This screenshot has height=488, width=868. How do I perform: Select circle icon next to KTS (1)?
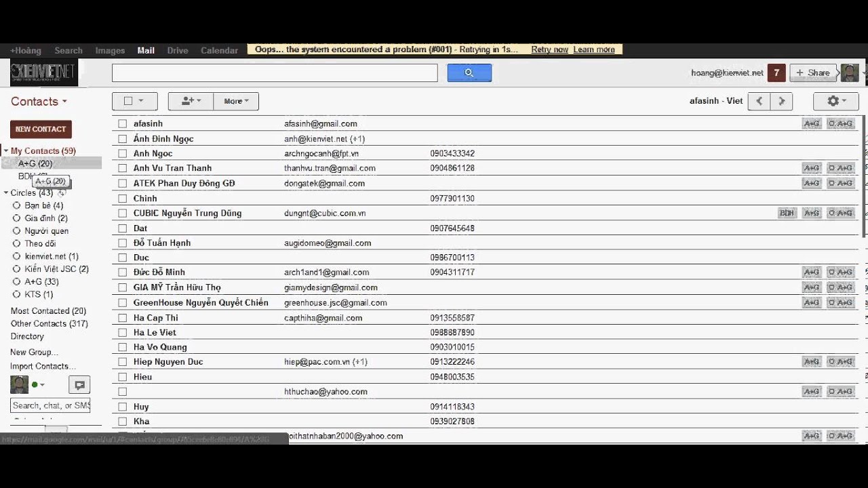click(x=17, y=294)
